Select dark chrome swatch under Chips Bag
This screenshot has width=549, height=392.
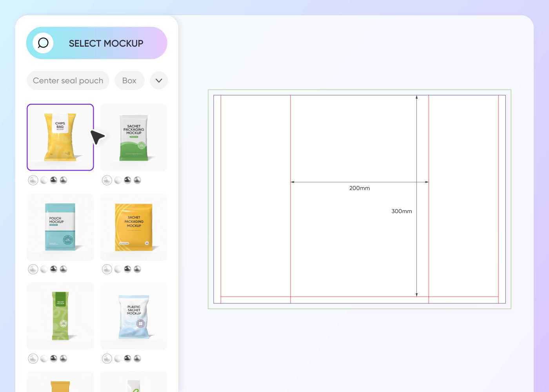tap(54, 180)
